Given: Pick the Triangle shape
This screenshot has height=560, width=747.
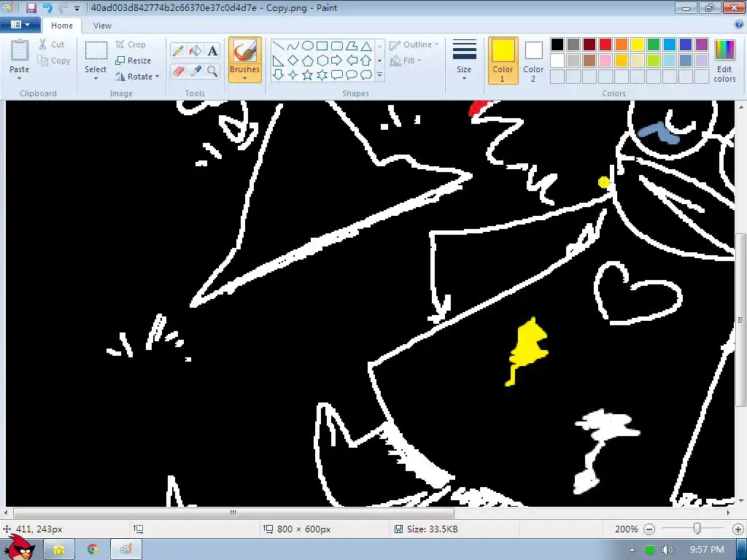Looking at the screenshot, I should pyautogui.click(x=366, y=46).
